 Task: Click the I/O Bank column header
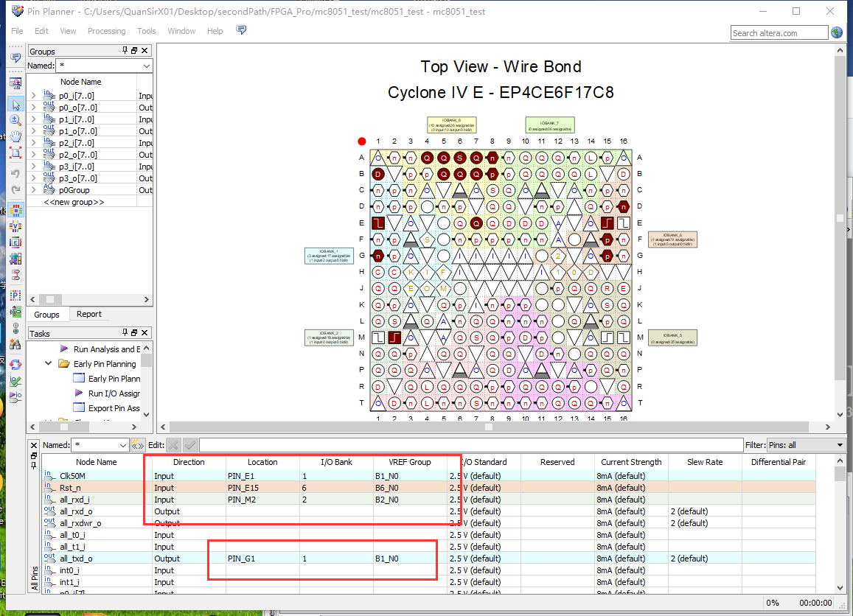[336, 462]
